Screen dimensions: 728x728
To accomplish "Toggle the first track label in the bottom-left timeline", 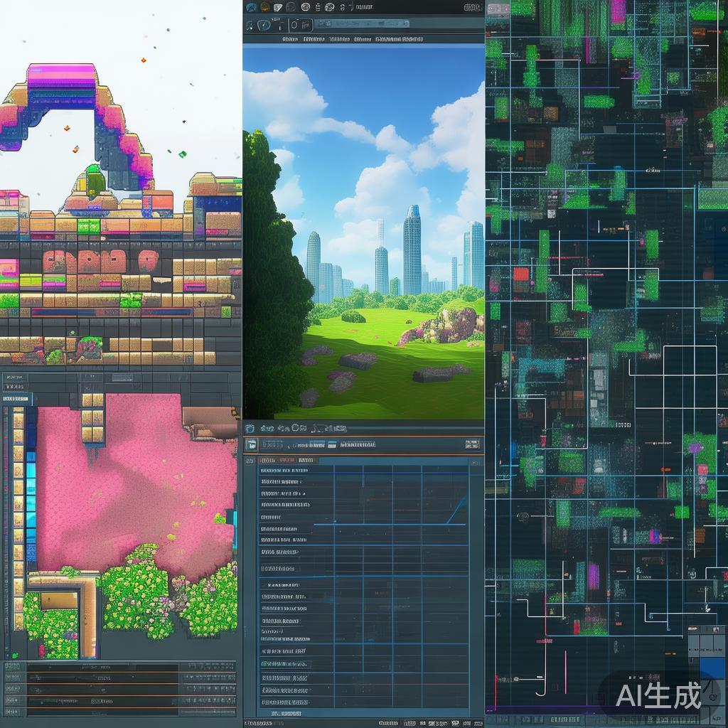I will click(x=12, y=667).
